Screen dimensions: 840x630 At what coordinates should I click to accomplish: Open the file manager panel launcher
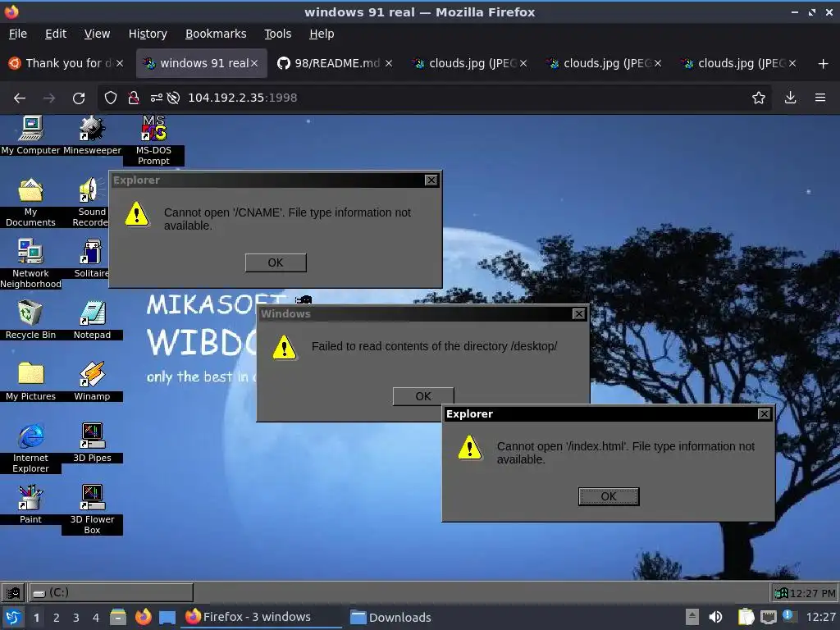point(118,617)
